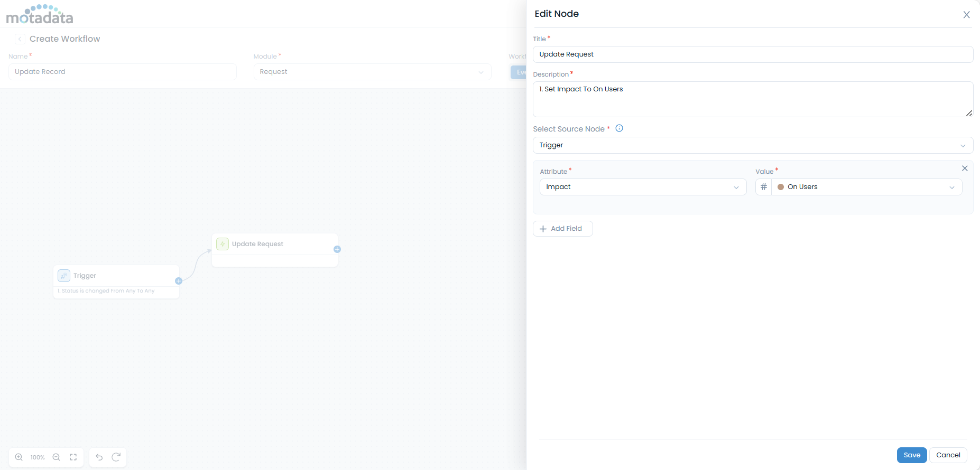Open the Module Request dropdown
Image resolution: width=980 pixels, height=470 pixels.
pos(372,72)
